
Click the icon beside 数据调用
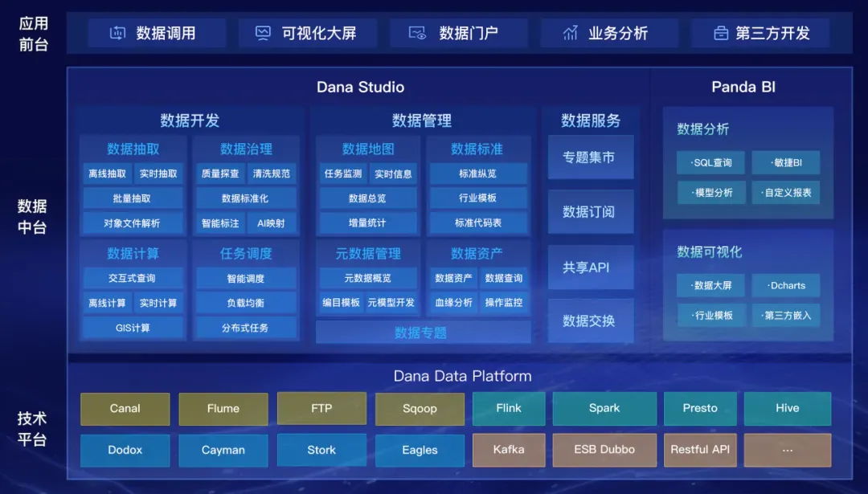click(117, 33)
